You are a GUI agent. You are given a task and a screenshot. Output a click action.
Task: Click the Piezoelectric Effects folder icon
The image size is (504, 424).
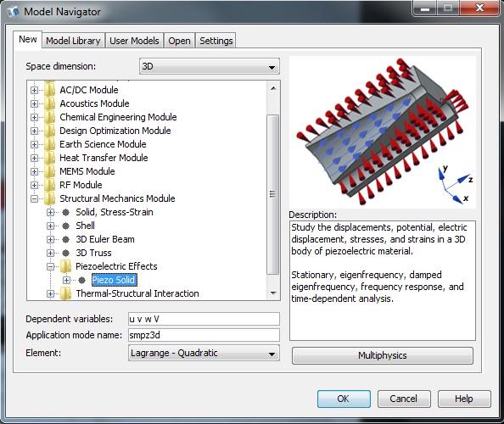66,266
